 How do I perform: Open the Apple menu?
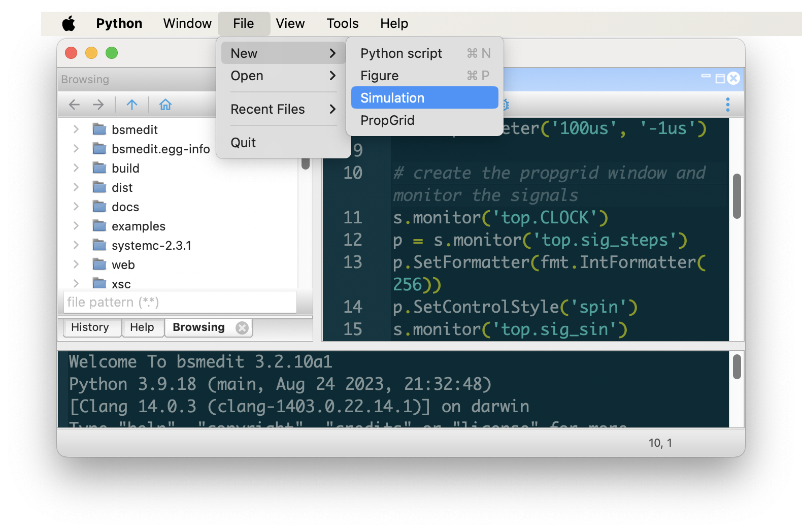pos(69,23)
